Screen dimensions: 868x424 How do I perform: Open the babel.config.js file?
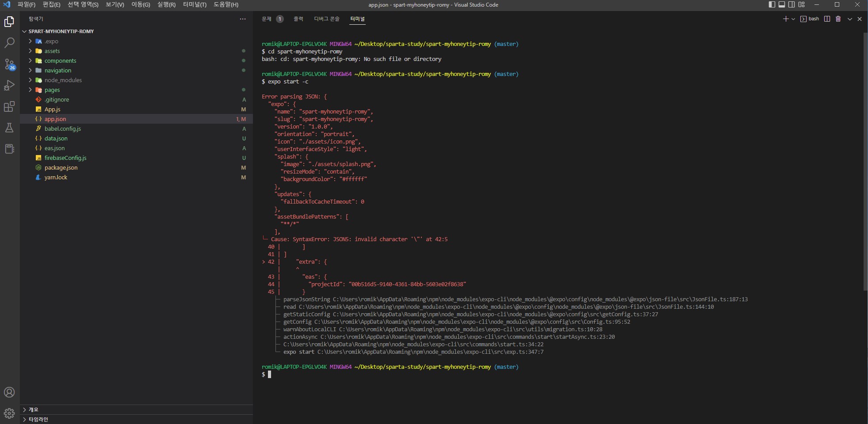137,129
